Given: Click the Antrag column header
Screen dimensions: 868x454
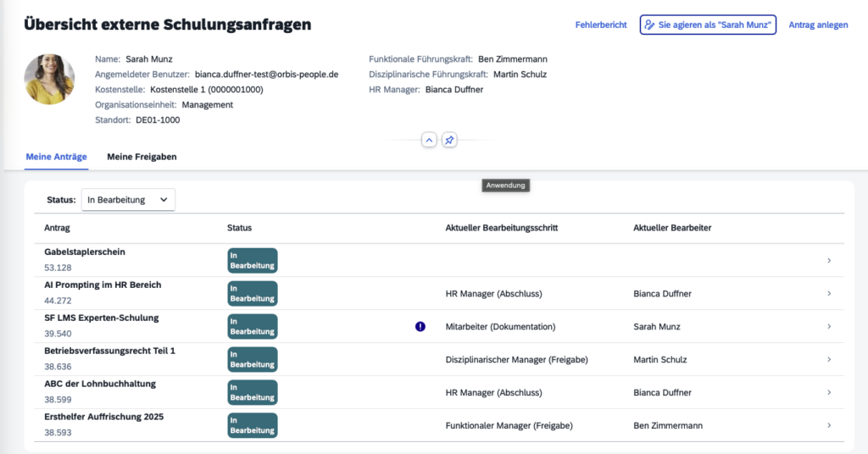Looking at the screenshot, I should pos(57,228).
